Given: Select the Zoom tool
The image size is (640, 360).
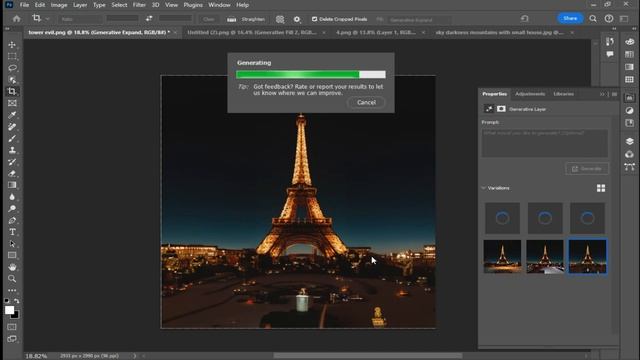Looking at the screenshot, I should 12,279.
